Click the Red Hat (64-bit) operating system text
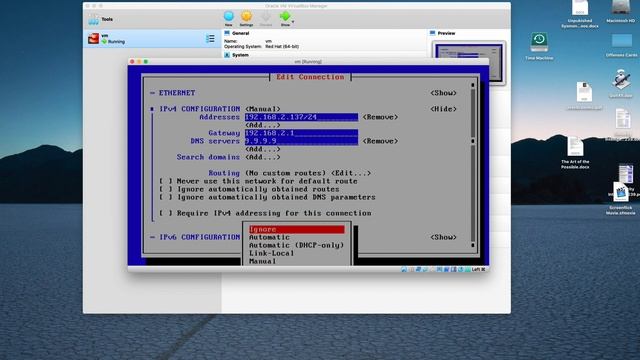 pyautogui.click(x=282, y=47)
